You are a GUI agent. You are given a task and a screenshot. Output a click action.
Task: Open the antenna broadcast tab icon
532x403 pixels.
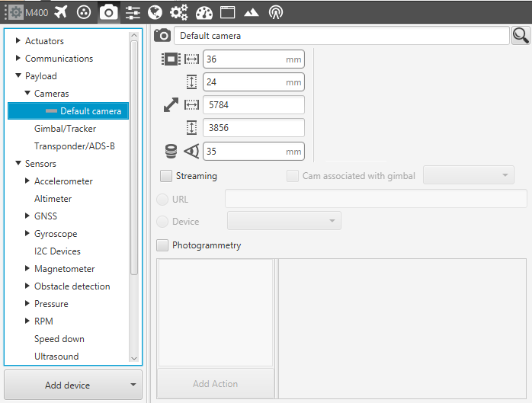[x=275, y=12]
